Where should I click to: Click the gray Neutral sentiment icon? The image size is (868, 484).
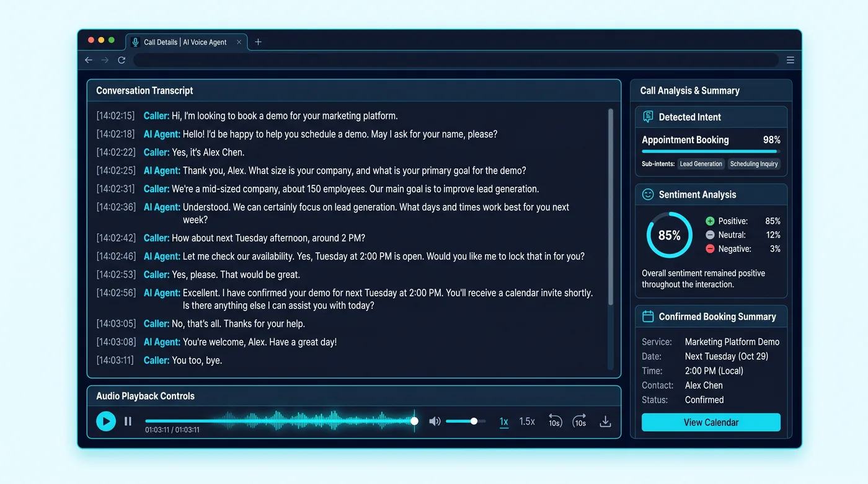pyautogui.click(x=710, y=235)
